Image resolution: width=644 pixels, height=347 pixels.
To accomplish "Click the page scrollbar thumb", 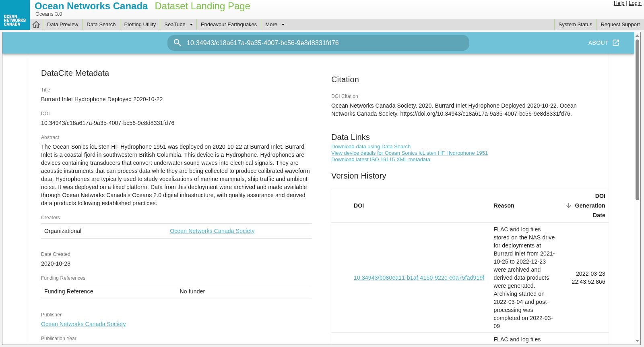I will [637, 120].
